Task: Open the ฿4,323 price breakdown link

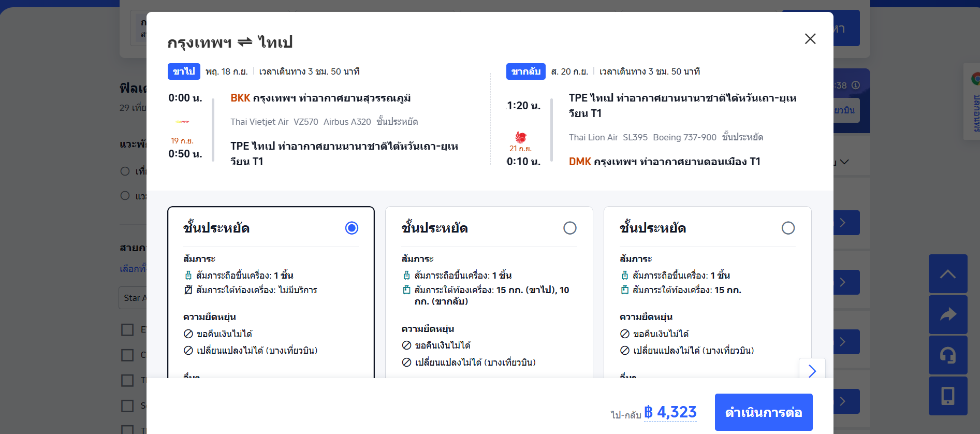Action: coord(671,412)
